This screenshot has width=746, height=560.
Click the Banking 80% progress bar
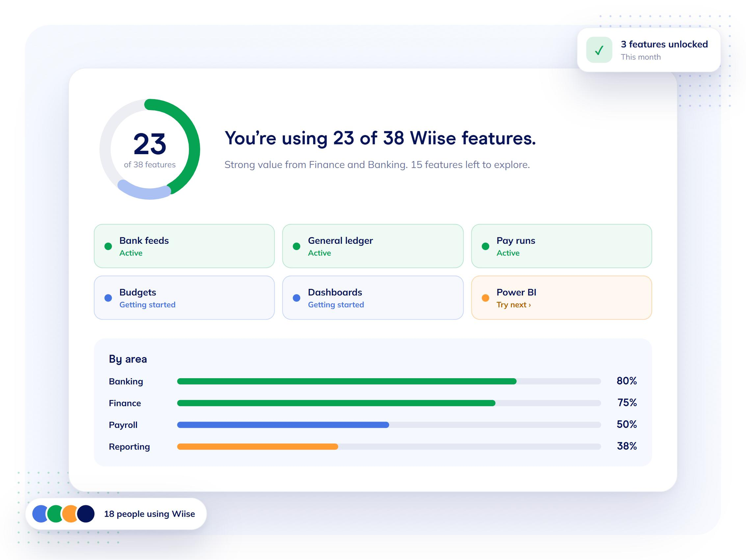389,381
